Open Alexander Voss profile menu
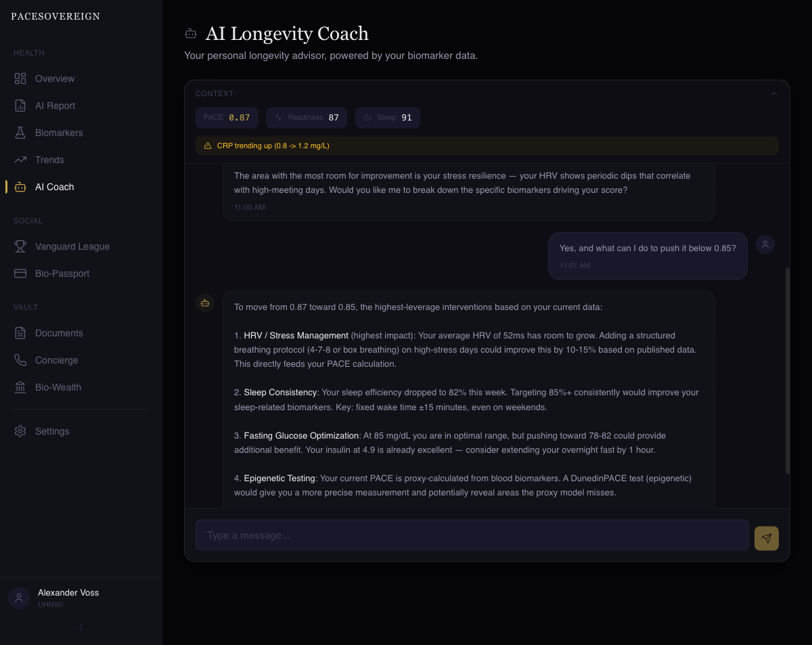 (x=68, y=598)
